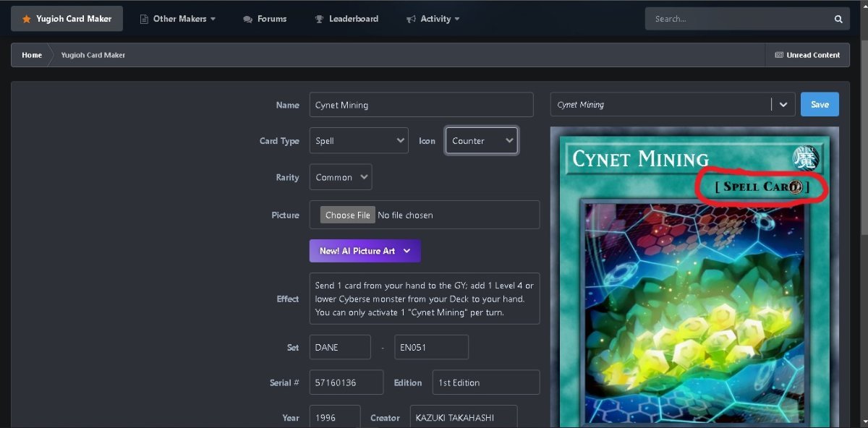The height and width of the screenshot is (428, 868).
Task: Open the Other Makers menu
Action: click(x=177, y=19)
